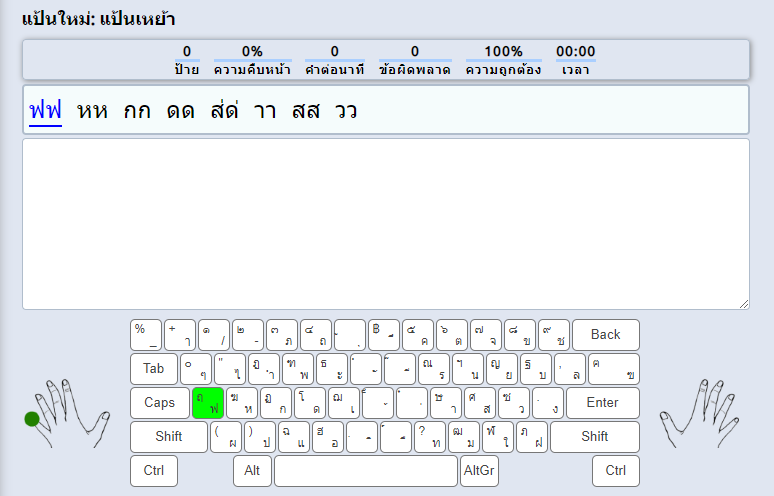Click the right hand finger guide image
Screen dimensions: 774x496
(x=699, y=412)
